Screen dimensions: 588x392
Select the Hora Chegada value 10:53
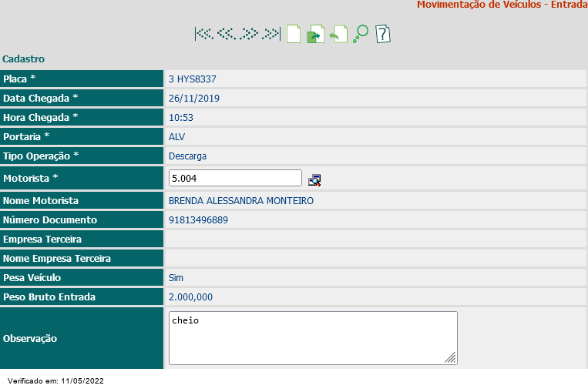(181, 118)
